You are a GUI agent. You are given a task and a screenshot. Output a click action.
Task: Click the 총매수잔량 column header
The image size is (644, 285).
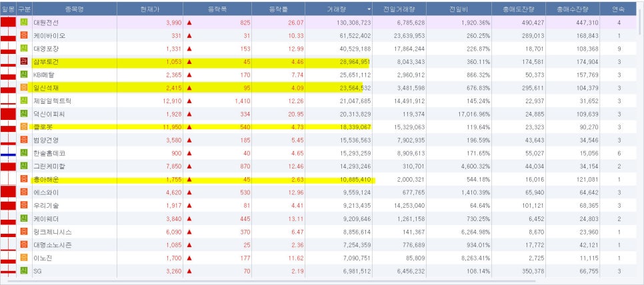click(573, 9)
